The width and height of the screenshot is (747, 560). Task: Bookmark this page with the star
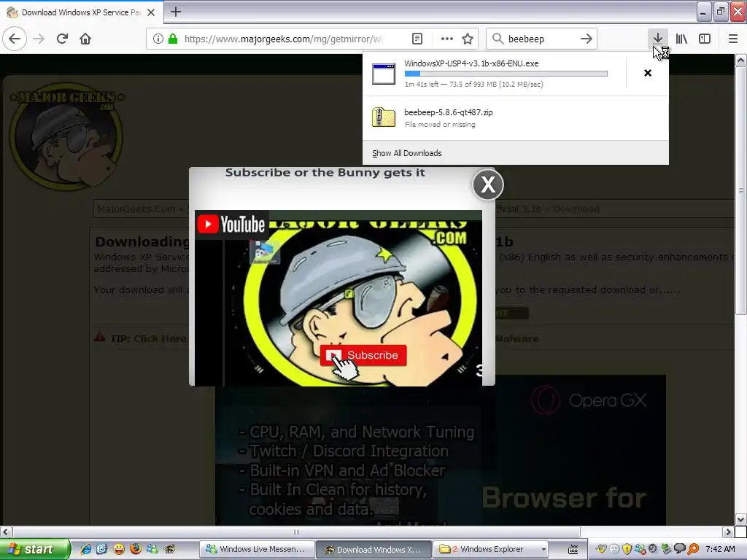pyautogui.click(x=468, y=39)
